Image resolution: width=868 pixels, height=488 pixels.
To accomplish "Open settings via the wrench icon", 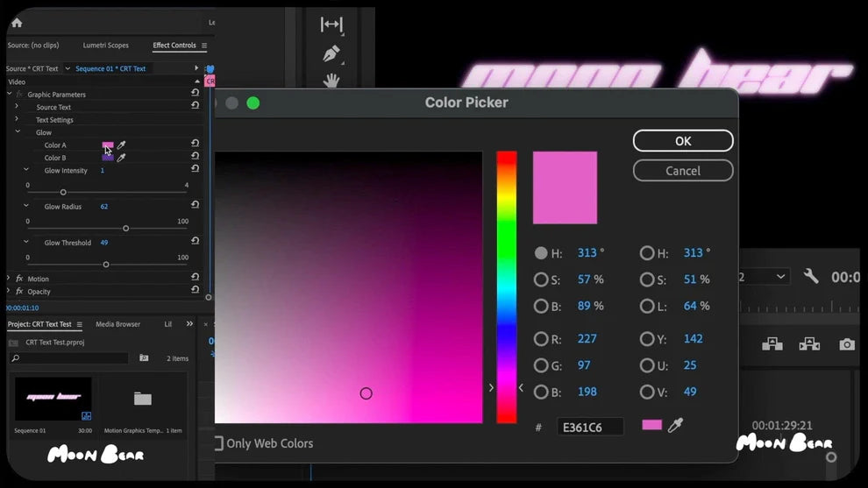I will [811, 277].
